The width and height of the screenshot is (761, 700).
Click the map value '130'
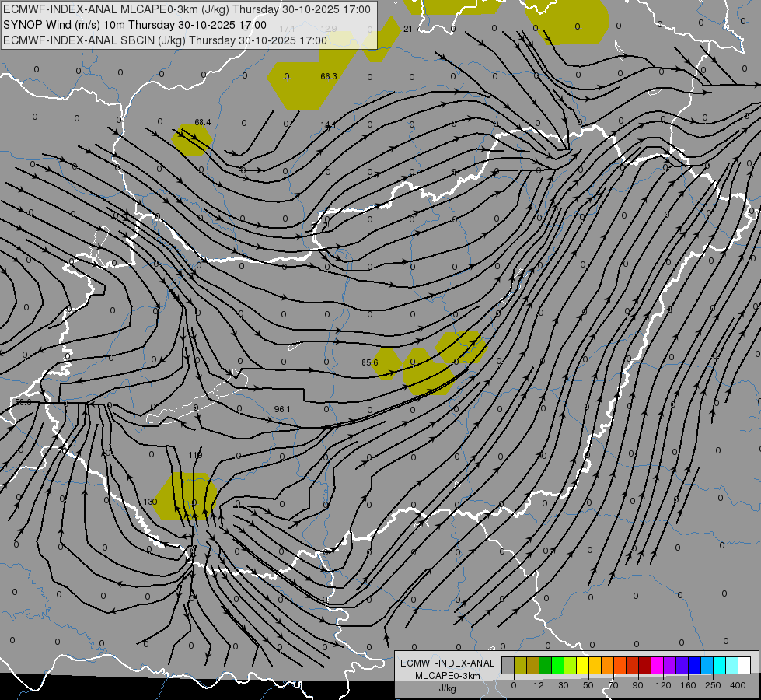tap(151, 502)
